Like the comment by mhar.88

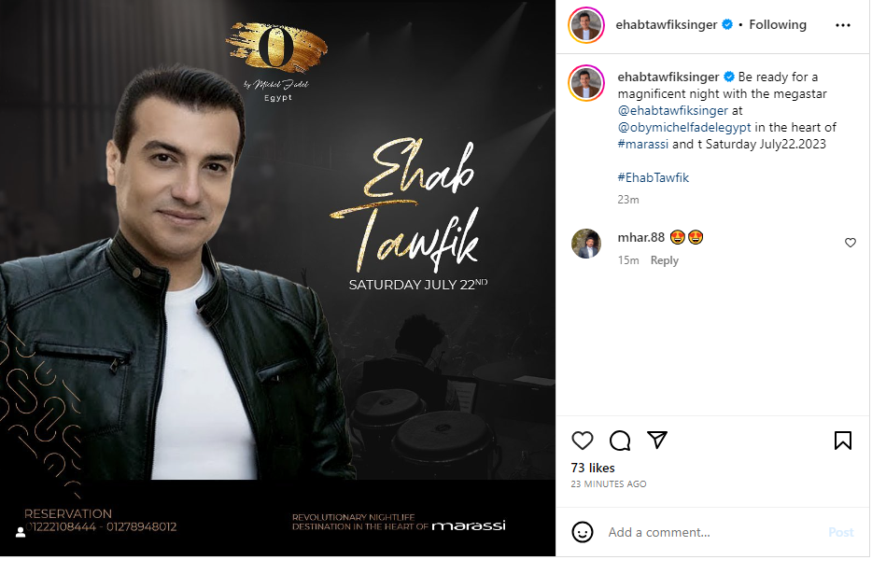(x=851, y=243)
